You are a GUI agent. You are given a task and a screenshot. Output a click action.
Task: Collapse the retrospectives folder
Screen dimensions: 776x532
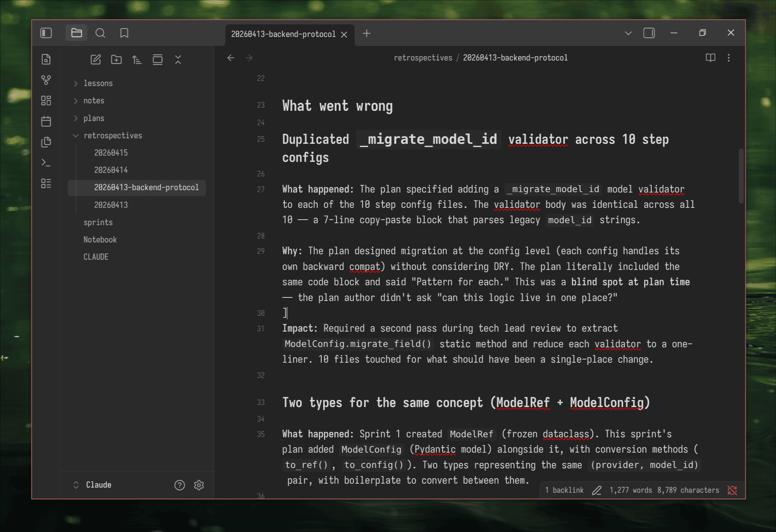(x=75, y=135)
